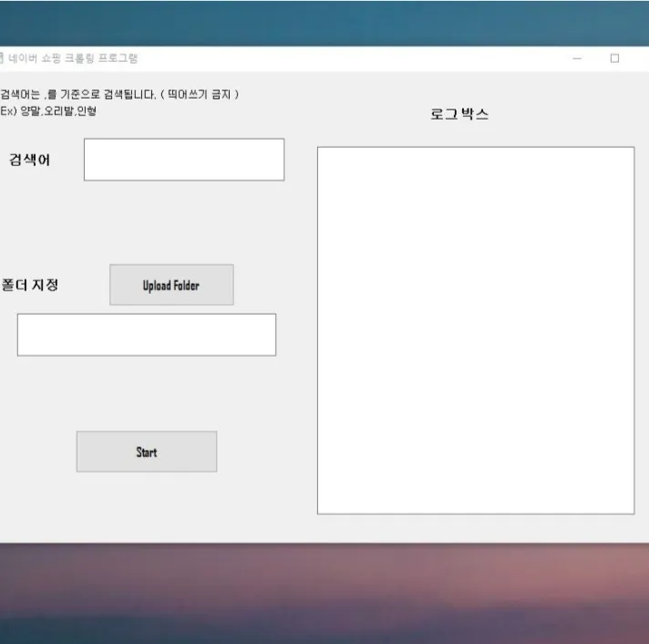This screenshot has height=644, width=649.
Task: Click the 폴더 지정 label
Action: 30,285
